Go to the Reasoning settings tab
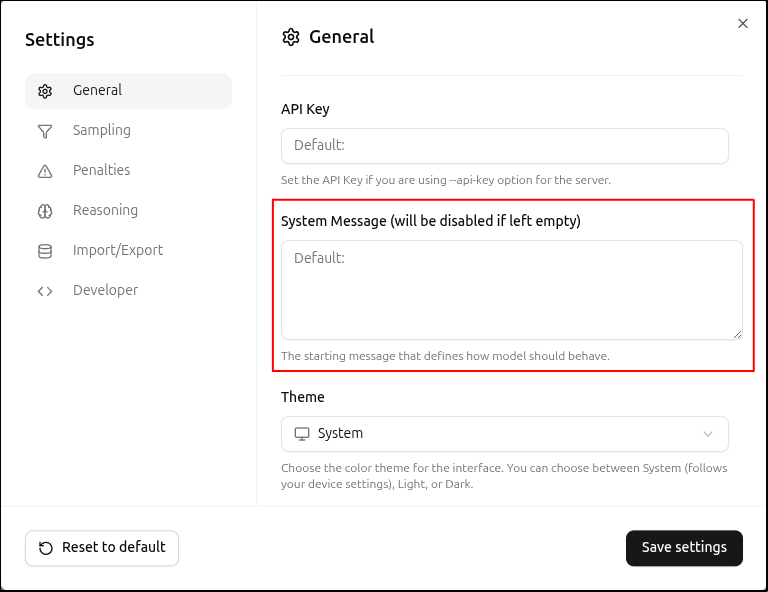The image size is (768, 592). (x=105, y=210)
